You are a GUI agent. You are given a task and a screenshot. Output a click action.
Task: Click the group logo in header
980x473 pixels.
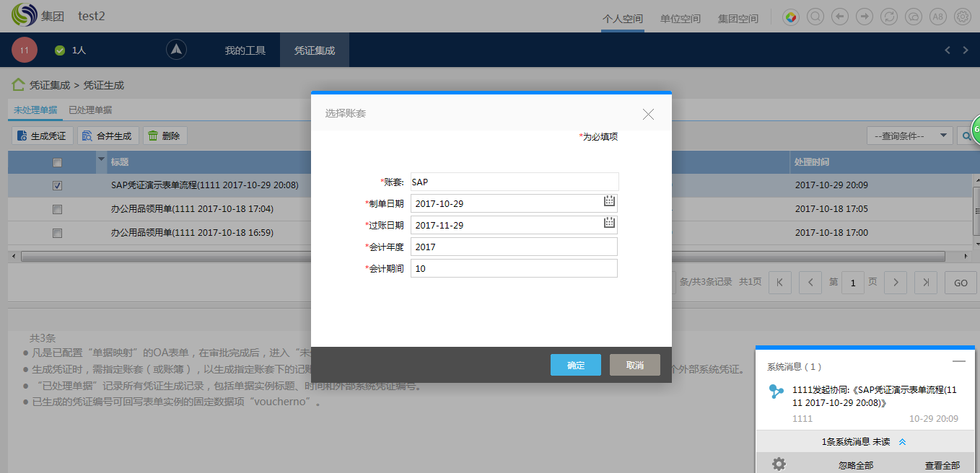click(24, 14)
